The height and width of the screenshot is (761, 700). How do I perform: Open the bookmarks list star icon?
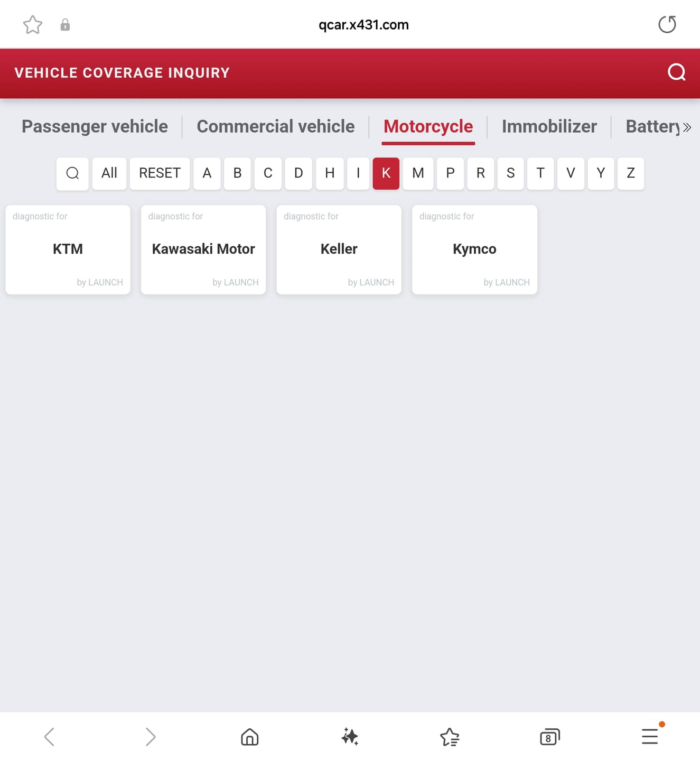450,737
